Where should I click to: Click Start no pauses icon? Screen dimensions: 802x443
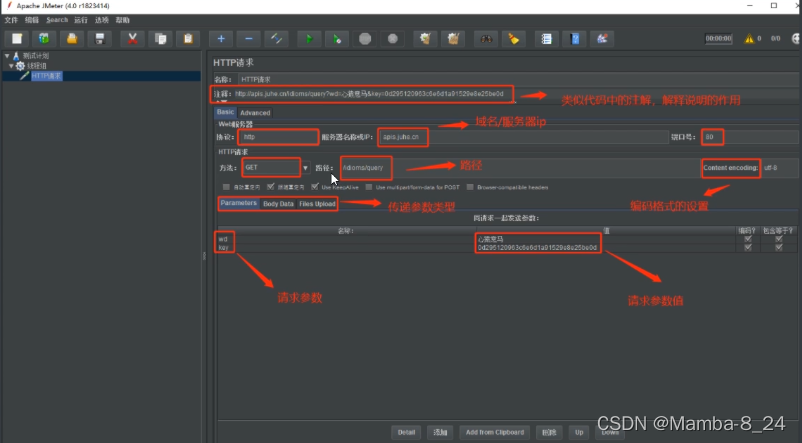tap(337, 39)
